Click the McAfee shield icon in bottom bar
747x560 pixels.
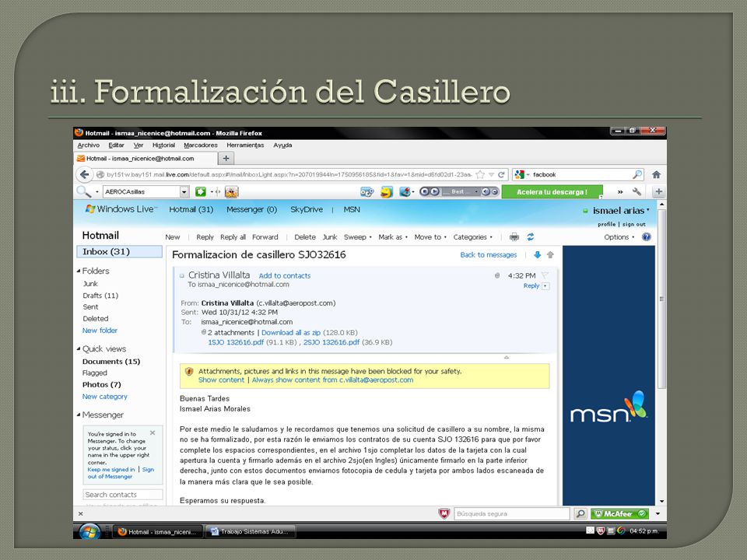444,513
